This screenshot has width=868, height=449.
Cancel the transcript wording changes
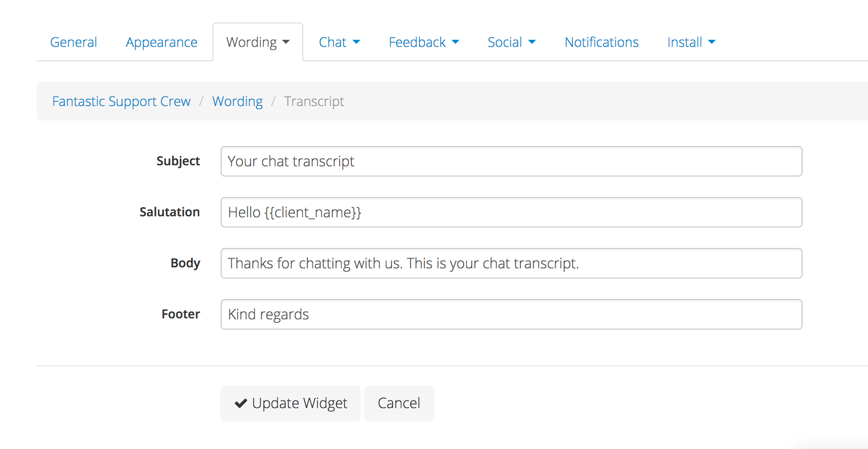coord(399,403)
